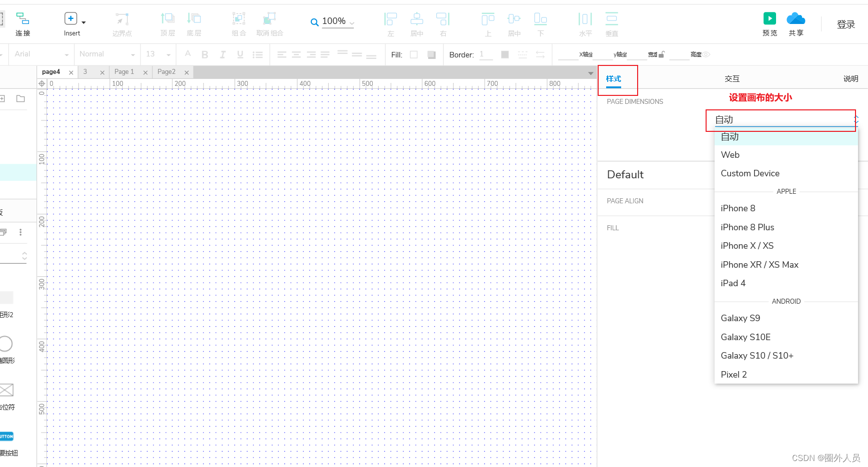Select Web from dimensions list
This screenshot has width=868, height=467.
click(x=787, y=155)
